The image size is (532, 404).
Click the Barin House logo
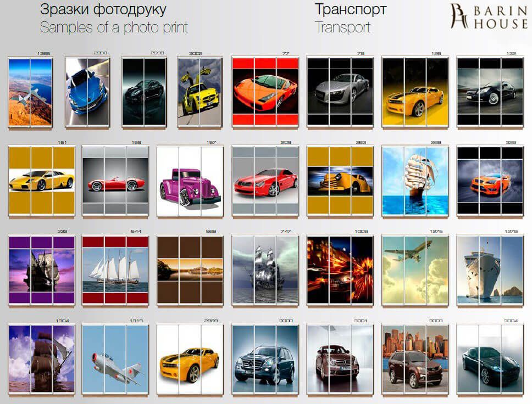pyautogui.click(x=488, y=16)
